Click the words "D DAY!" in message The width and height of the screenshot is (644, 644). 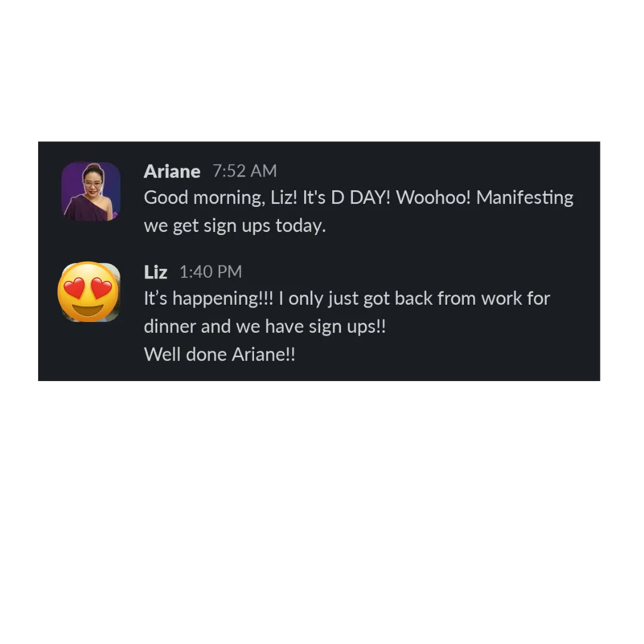tap(361, 197)
